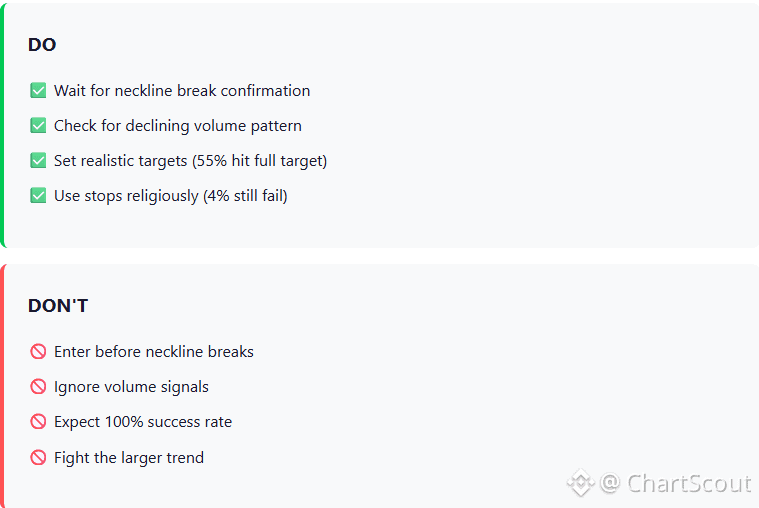The width and height of the screenshot is (759, 508).
Task: Click the DO heading
Action: [42, 45]
